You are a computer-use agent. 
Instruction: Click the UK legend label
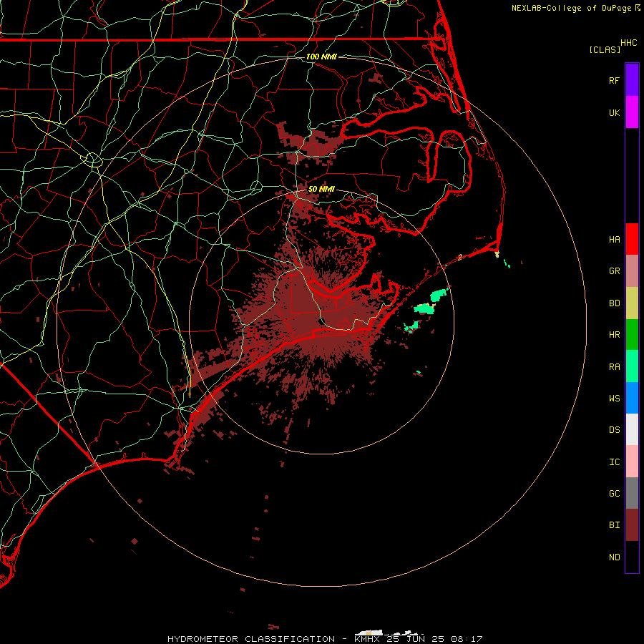tap(614, 112)
